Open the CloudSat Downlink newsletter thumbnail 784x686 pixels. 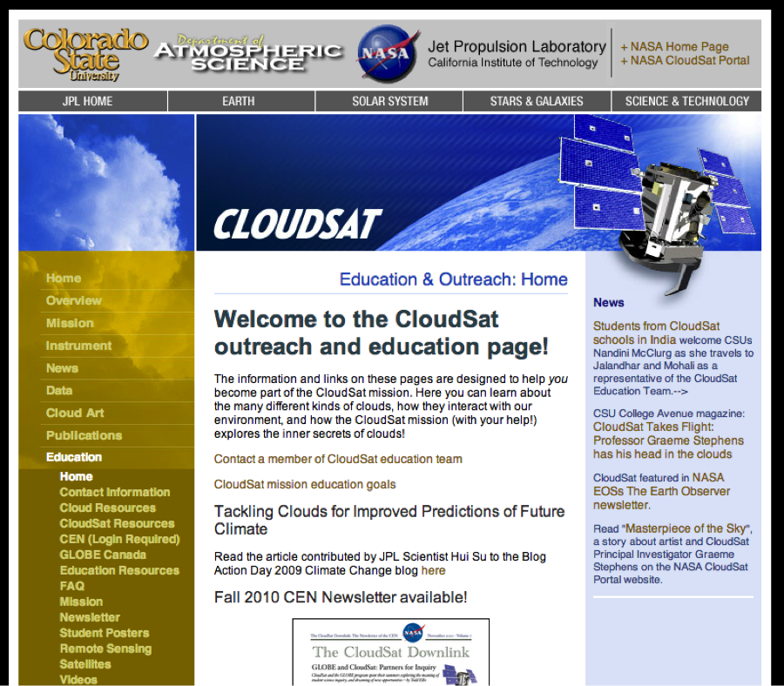(x=391, y=652)
